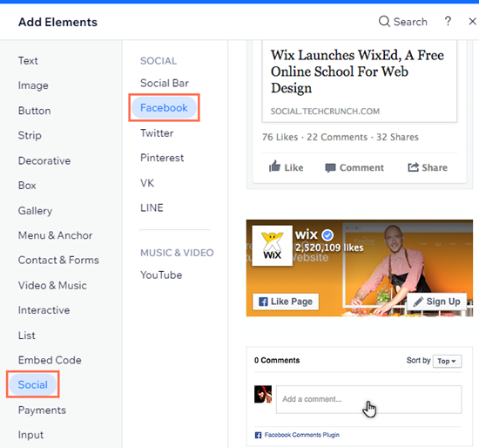This screenshot has width=479, height=448.
Task: Click the Like thumbs-up button
Action: (x=286, y=167)
